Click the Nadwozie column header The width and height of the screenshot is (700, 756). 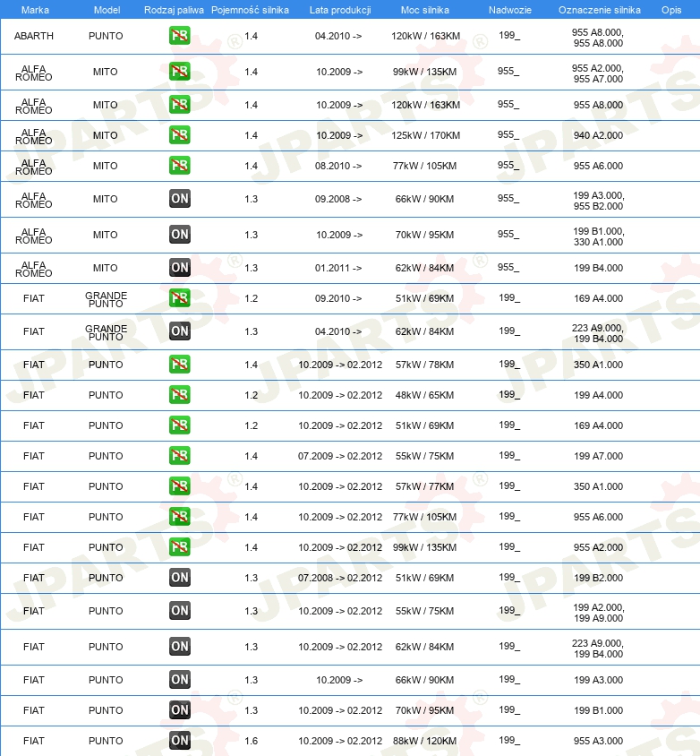pos(509,10)
